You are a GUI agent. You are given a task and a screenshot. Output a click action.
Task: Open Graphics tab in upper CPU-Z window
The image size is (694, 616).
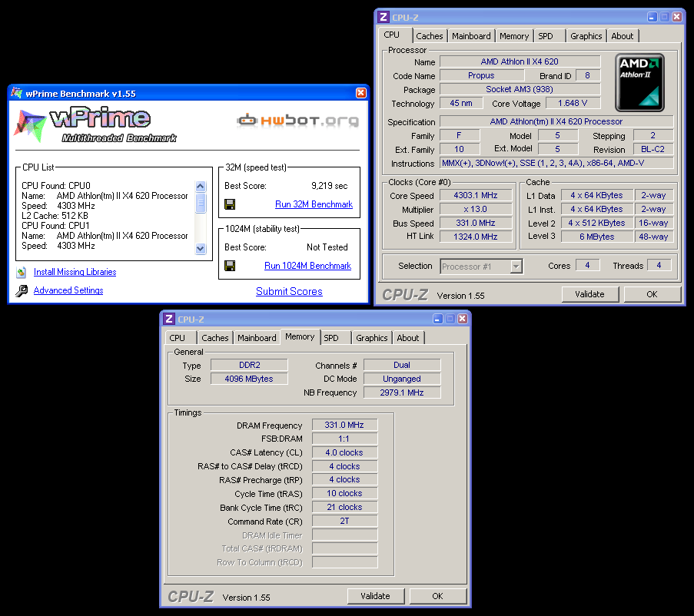pyautogui.click(x=586, y=36)
